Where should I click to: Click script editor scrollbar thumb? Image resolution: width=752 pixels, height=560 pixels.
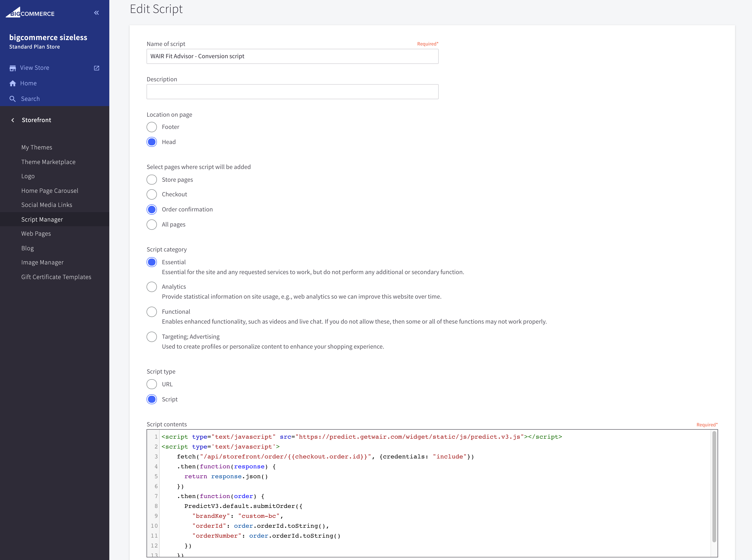[714, 486]
